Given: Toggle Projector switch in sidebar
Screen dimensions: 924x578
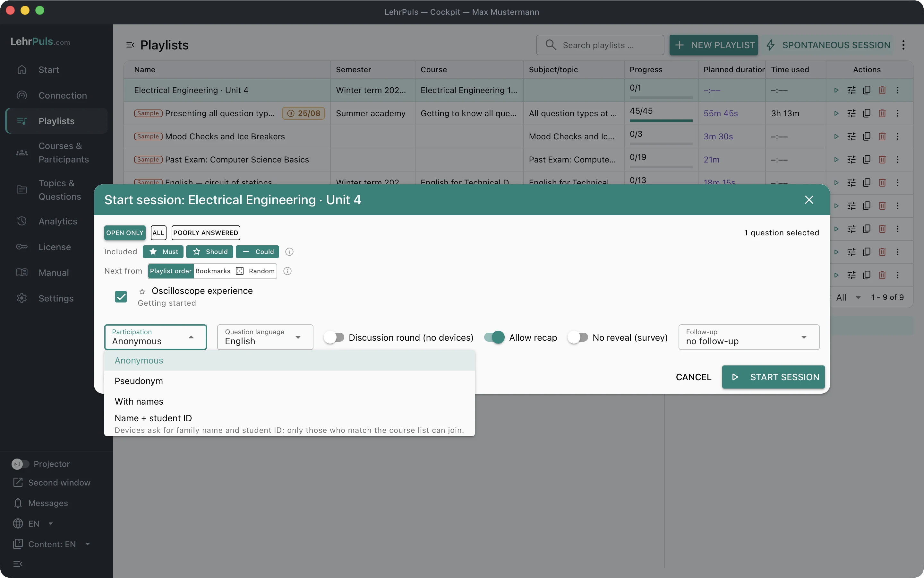Looking at the screenshot, I should [x=20, y=464].
